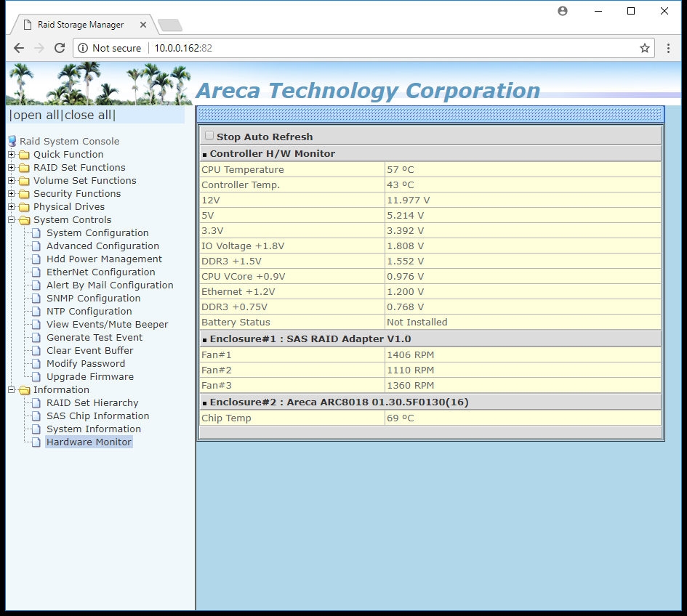The width and height of the screenshot is (687, 616).
Task: Click the Chip Temp value 69 ºC
Action: (400, 418)
